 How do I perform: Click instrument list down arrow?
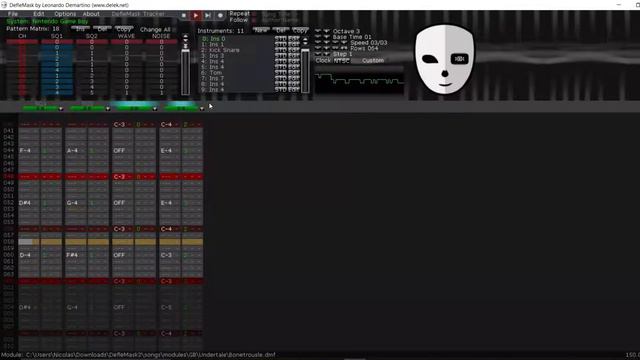[x=305, y=43]
